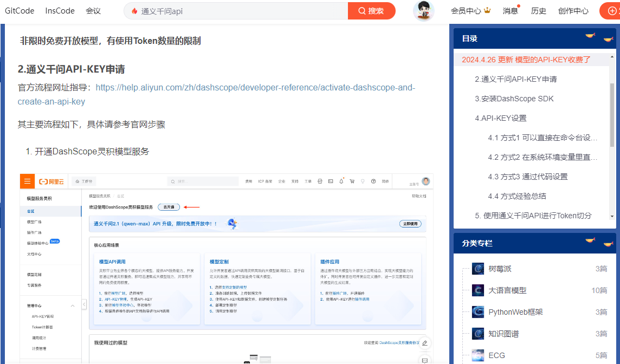Jump to '4.4 方式经验总结' in TOC
Image resolution: width=620 pixels, height=364 pixels.
517,196
